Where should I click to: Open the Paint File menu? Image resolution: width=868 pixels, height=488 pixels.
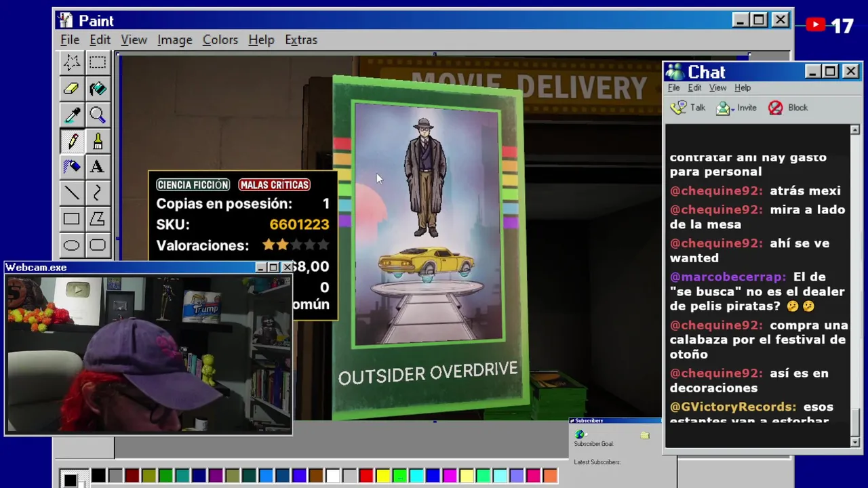70,40
